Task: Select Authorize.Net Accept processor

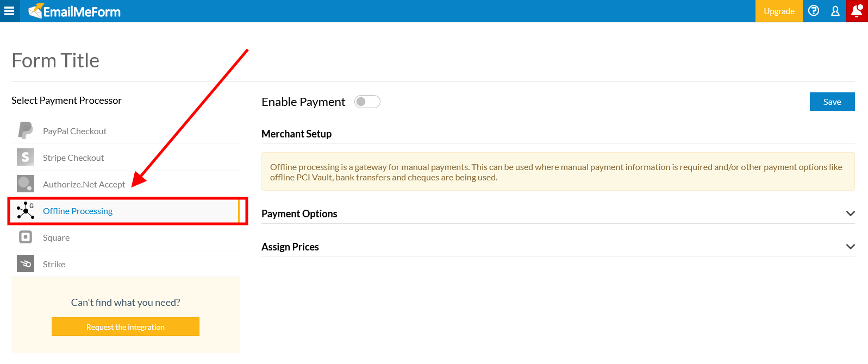Action: (126, 184)
